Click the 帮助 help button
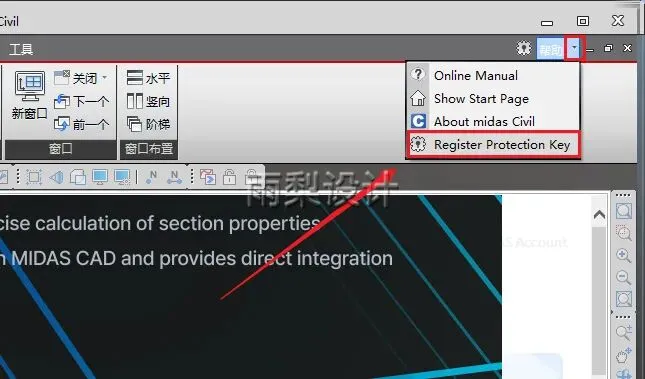 click(550, 49)
